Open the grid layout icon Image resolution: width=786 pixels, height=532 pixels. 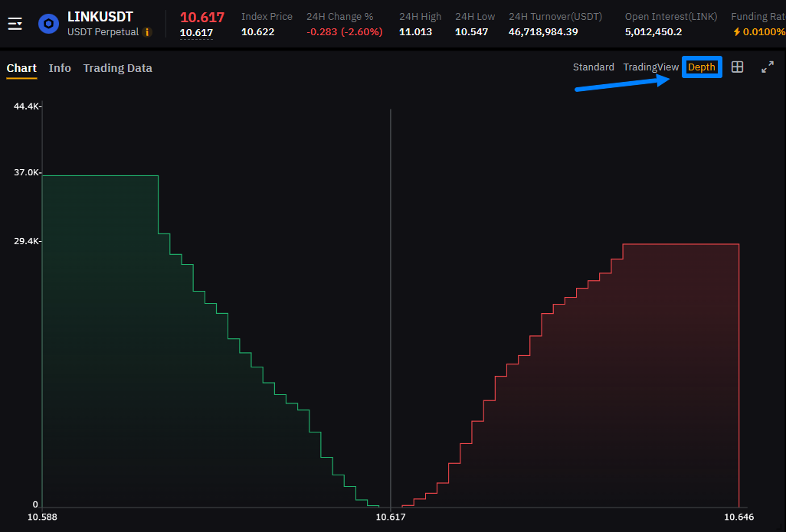[737, 67]
